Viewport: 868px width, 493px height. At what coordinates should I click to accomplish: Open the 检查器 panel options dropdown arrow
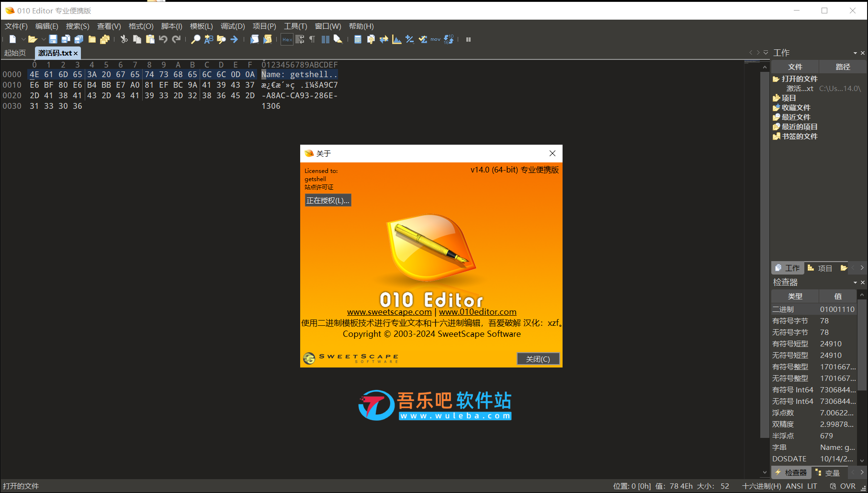[x=855, y=283]
